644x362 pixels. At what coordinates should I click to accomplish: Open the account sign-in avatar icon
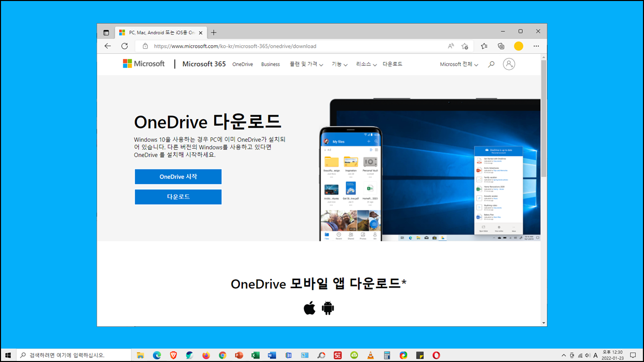pyautogui.click(x=509, y=64)
